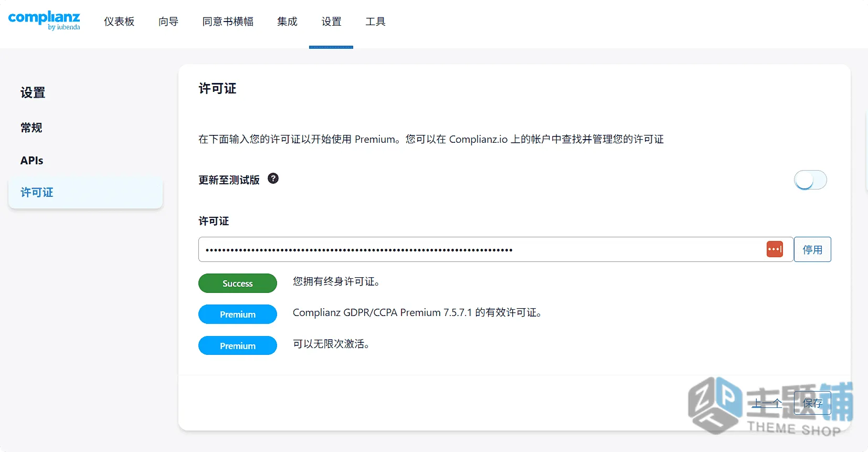
Task: Click the 保存 button
Action: click(812, 403)
